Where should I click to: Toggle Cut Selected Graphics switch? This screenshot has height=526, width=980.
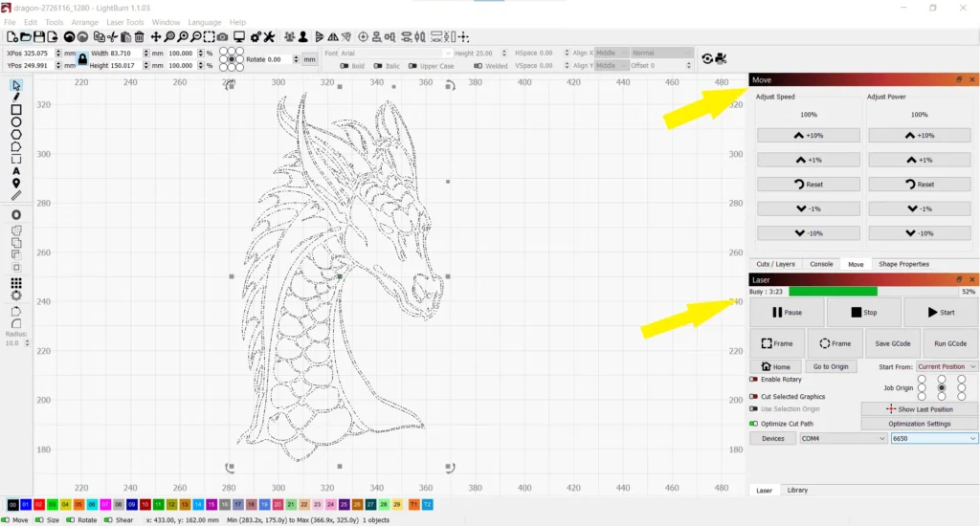pos(754,396)
